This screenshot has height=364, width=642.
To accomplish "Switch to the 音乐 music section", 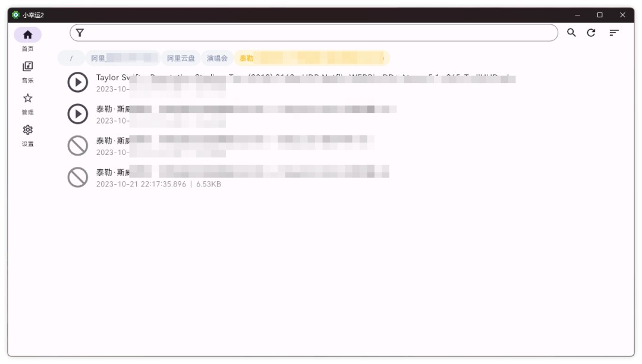I will click(27, 72).
